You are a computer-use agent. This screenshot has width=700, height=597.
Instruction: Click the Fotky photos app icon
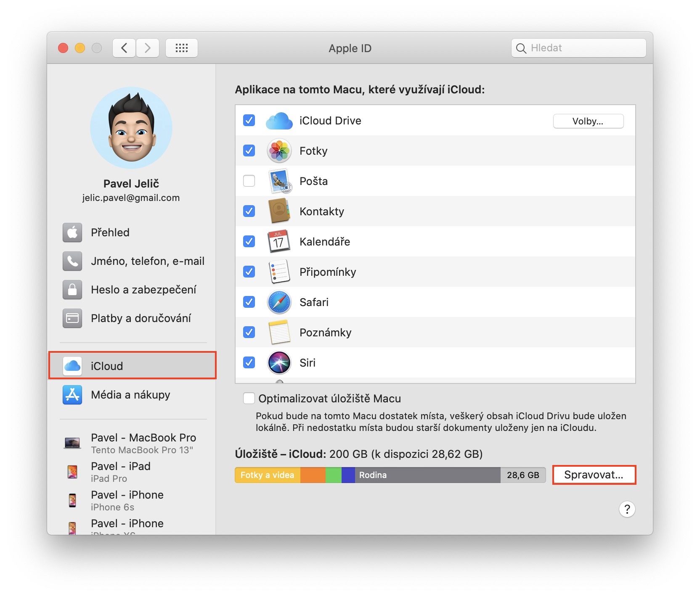pyautogui.click(x=279, y=151)
